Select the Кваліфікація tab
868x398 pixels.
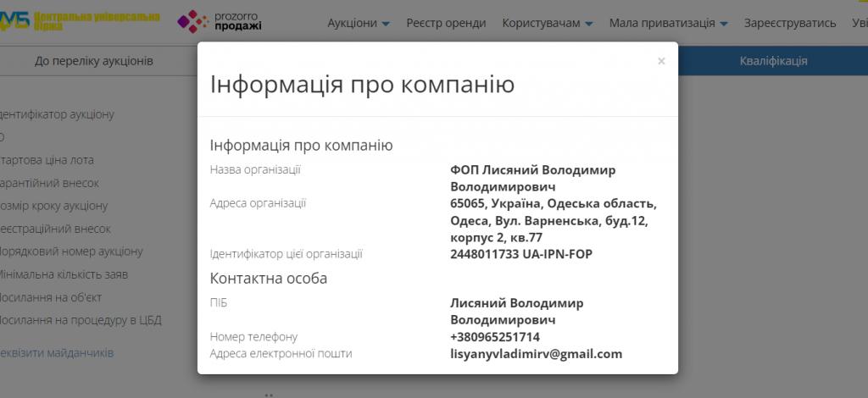[773, 61]
